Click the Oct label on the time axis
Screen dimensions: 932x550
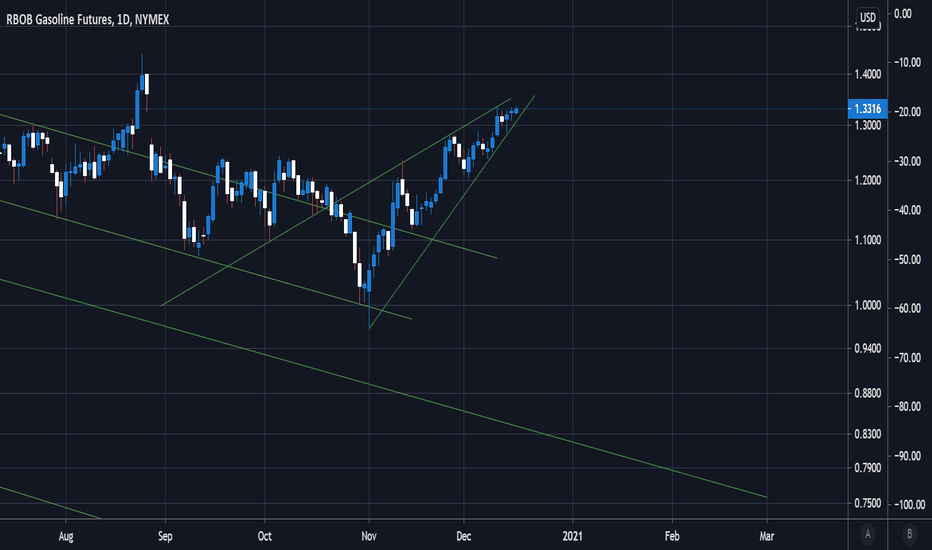[265, 536]
